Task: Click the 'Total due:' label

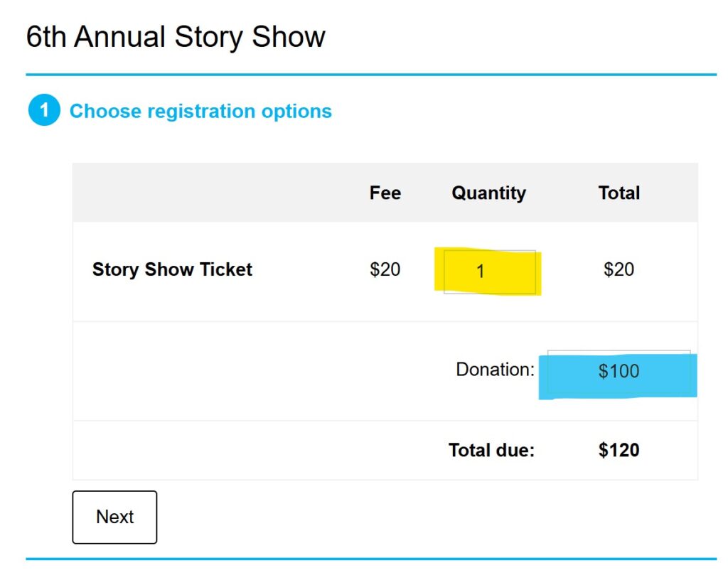Action: tap(491, 451)
